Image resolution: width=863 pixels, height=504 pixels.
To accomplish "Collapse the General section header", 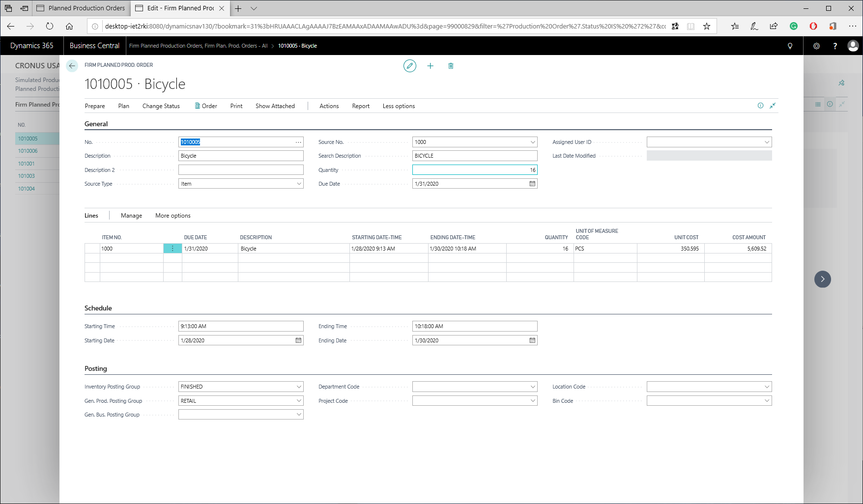I will click(x=96, y=124).
